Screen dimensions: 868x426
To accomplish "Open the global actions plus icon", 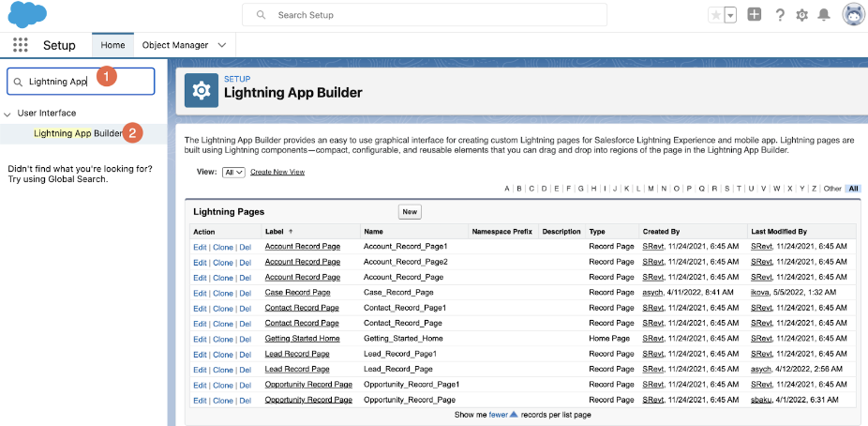I will click(754, 15).
